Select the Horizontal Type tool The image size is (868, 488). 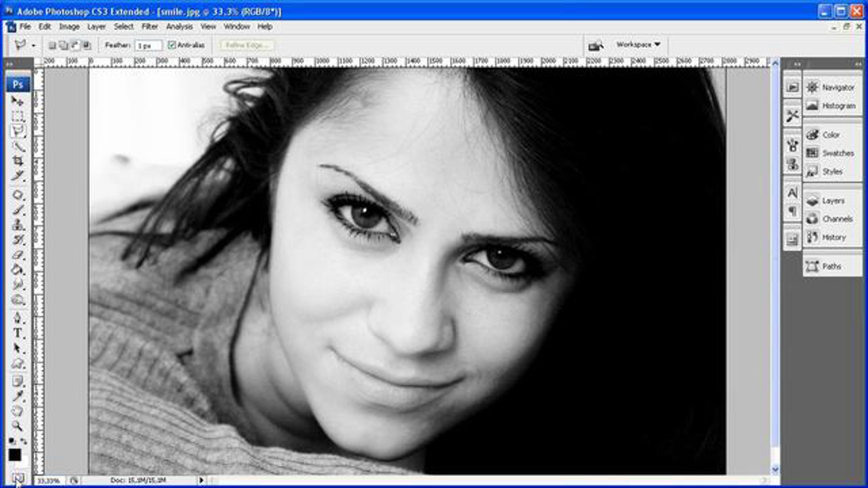click(17, 333)
